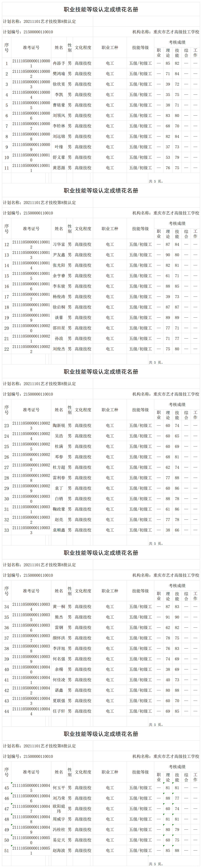Click the name 易定天 in row 50

coord(59,840)
